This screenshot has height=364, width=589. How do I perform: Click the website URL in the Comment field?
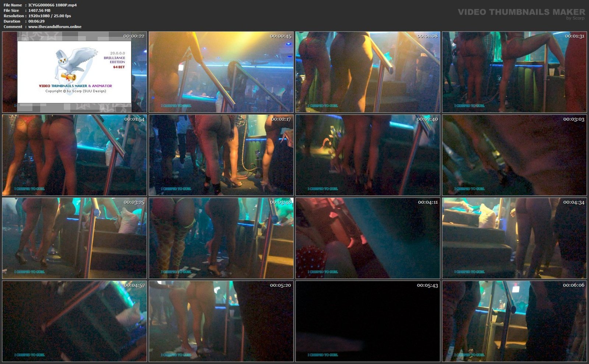(55, 27)
